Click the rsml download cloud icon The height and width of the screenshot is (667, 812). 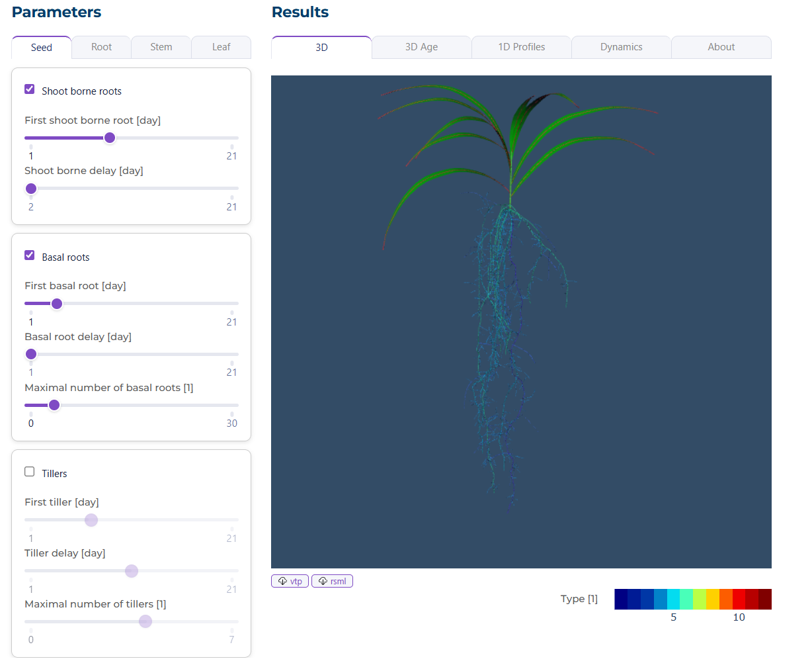pos(323,581)
